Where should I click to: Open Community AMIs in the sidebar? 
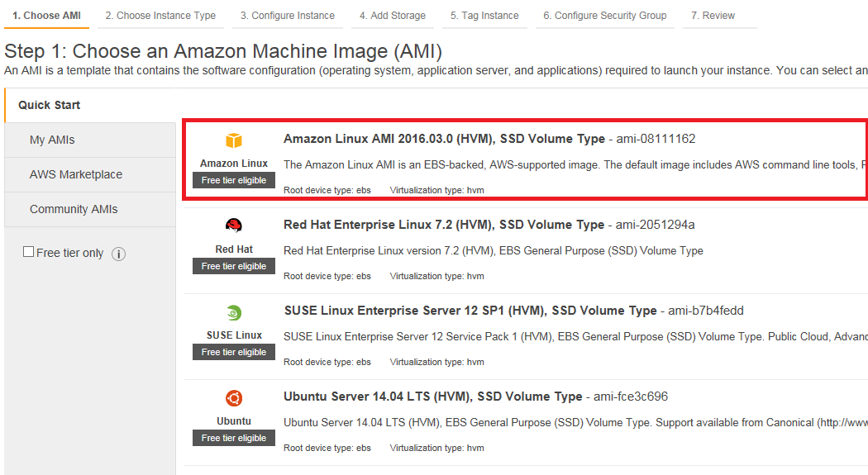pos(90,210)
